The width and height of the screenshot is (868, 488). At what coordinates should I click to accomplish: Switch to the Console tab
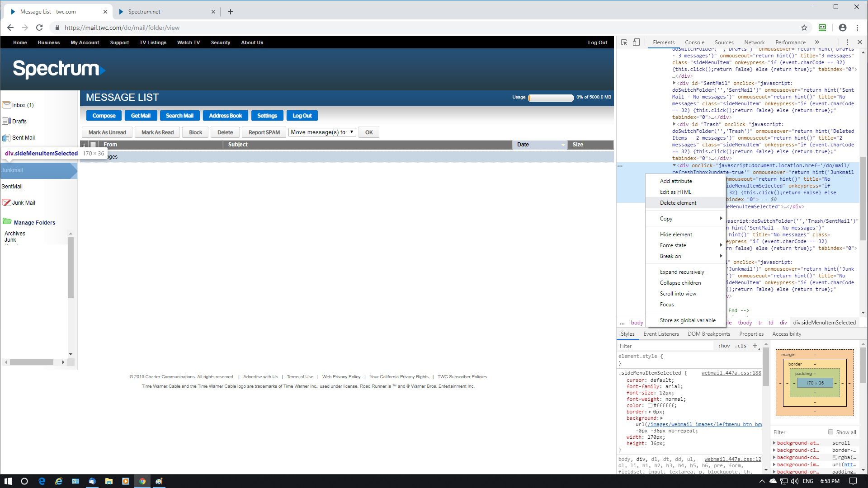click(694, 42)
